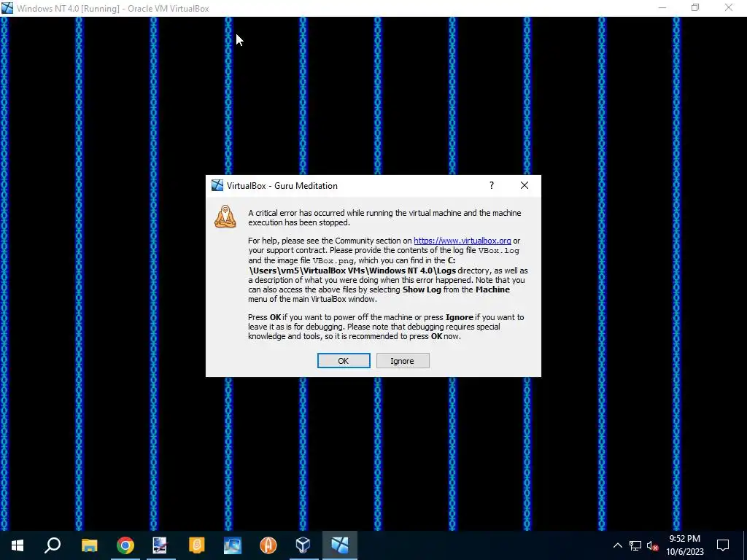Open the https://www.virtualbox.org link

[462, 241]
